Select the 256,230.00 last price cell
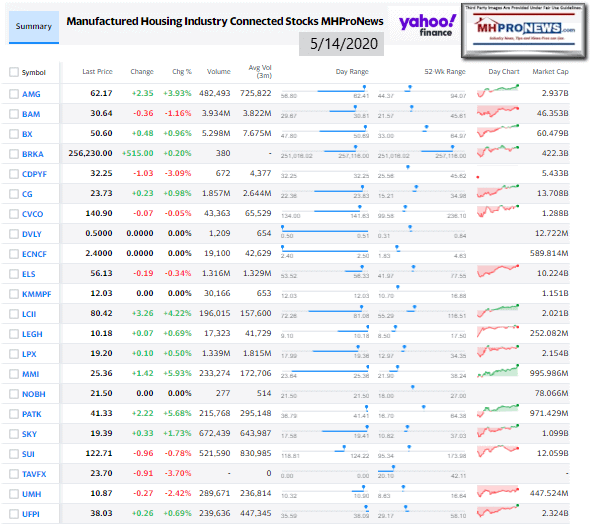590x525 pixels. point(90,153)
